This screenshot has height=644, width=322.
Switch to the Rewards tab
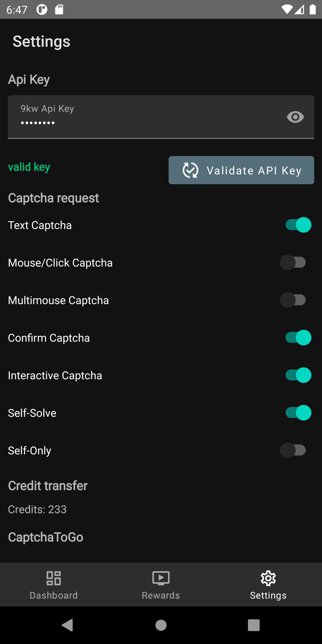pos(161,585)
